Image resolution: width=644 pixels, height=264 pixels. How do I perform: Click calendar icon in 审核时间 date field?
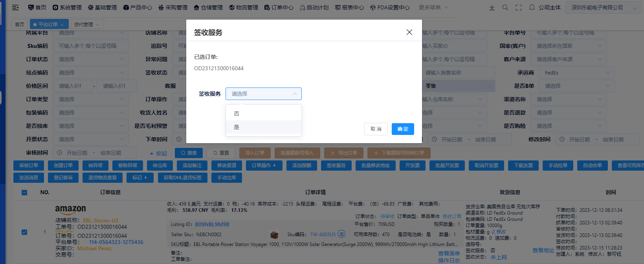pos(60,153)
